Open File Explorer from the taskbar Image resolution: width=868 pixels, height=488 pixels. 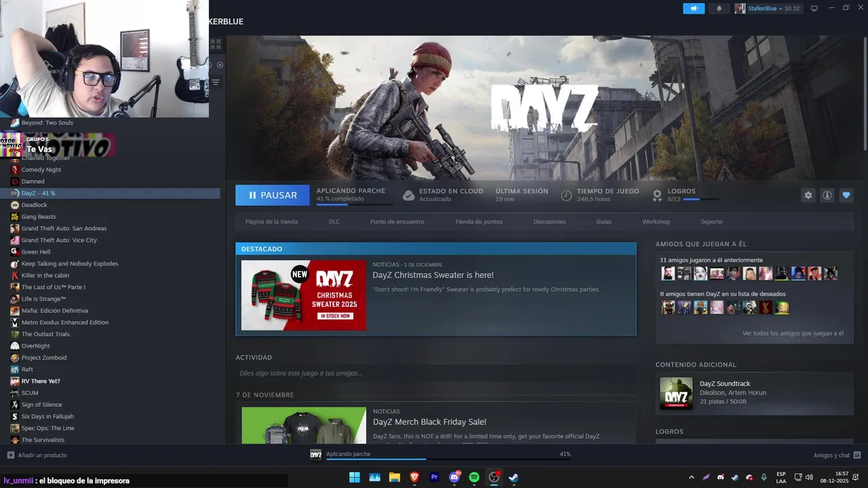[x=394, y=477]
